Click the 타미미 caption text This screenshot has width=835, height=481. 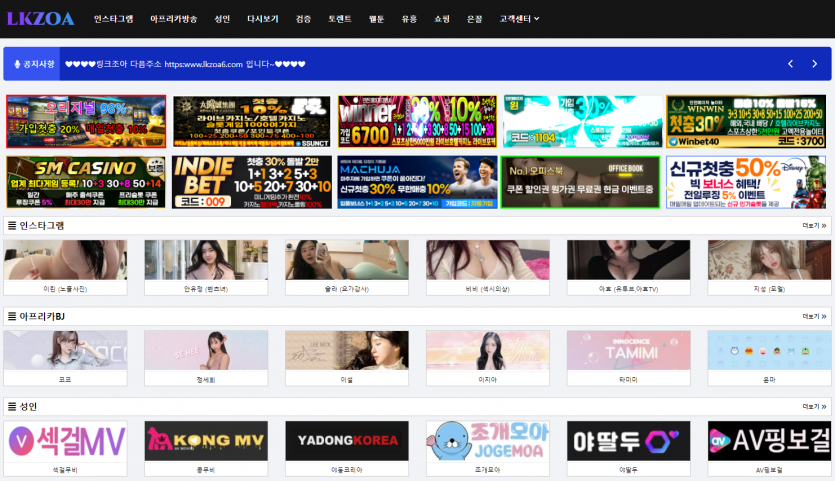628,379
